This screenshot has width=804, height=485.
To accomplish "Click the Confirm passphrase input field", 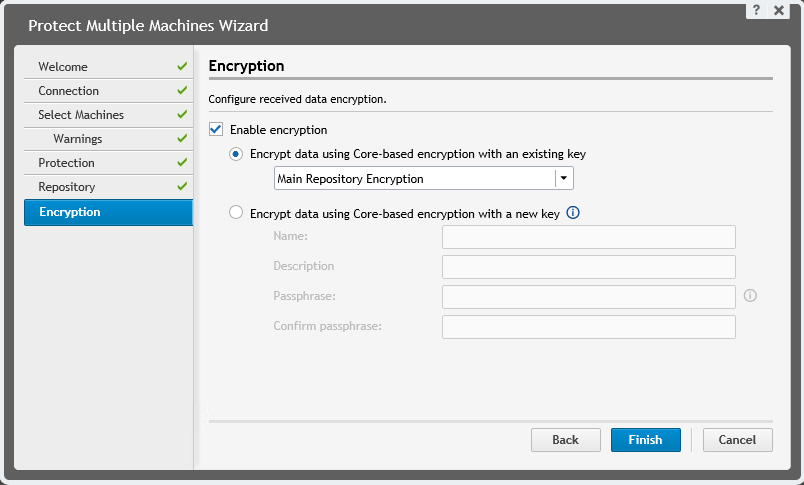I will click(x=588, y=327).
